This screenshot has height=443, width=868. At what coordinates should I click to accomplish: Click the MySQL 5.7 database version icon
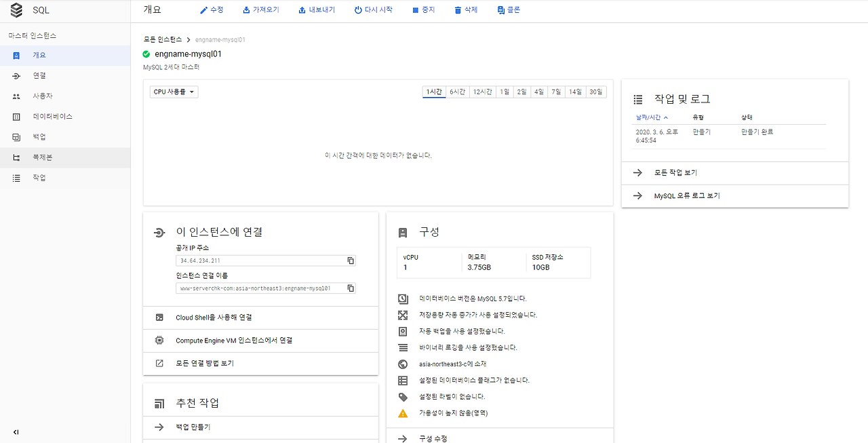403,298
